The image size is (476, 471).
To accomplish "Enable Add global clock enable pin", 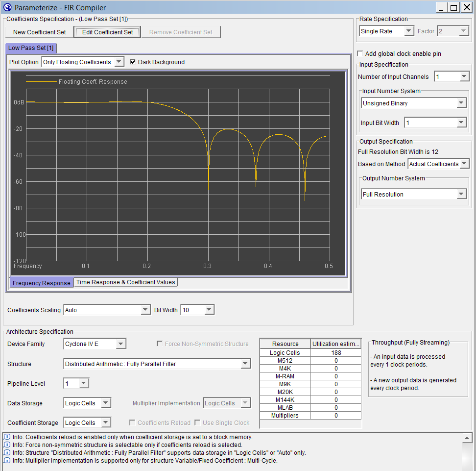I will tap(360, 53).
